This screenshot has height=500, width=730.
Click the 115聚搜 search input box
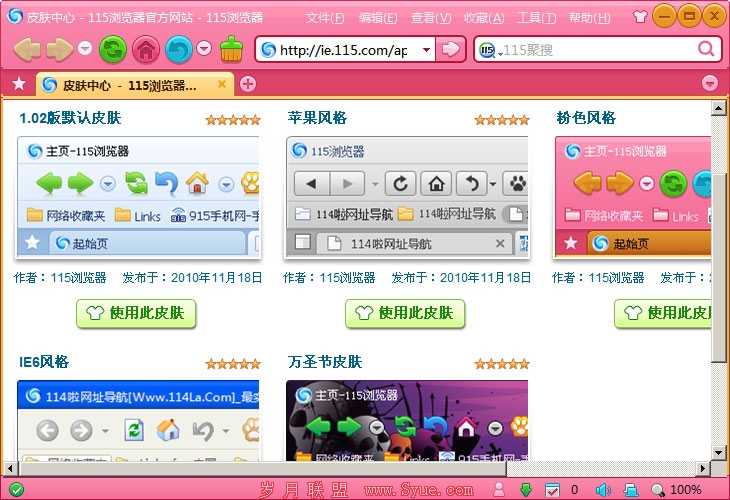[598, 49]
